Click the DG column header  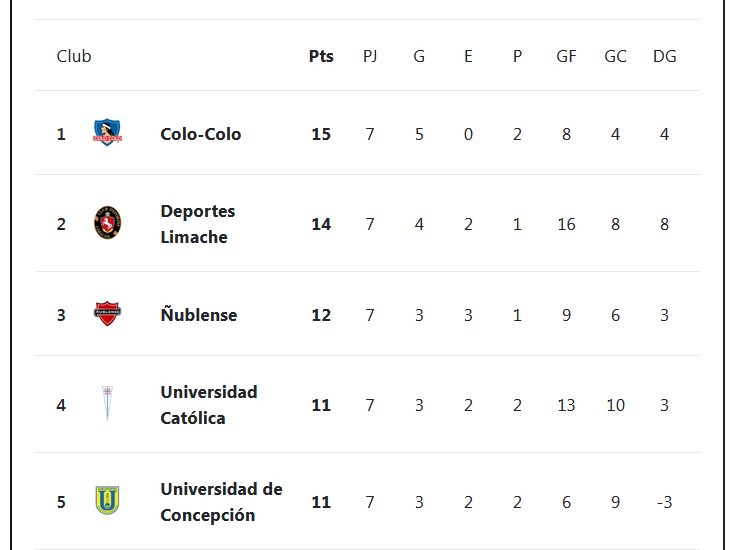(x=664, y=56)
